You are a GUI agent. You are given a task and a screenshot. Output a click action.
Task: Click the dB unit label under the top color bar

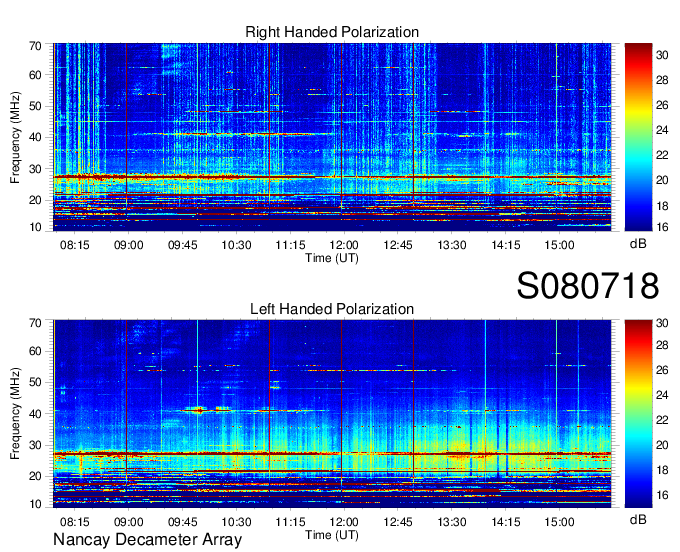638,244
